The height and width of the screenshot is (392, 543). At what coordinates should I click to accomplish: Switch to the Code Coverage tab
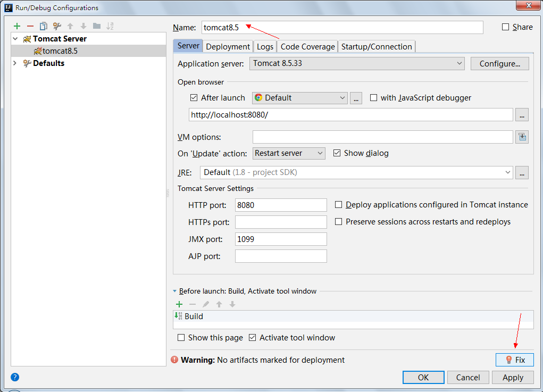(x=307, y=46)
